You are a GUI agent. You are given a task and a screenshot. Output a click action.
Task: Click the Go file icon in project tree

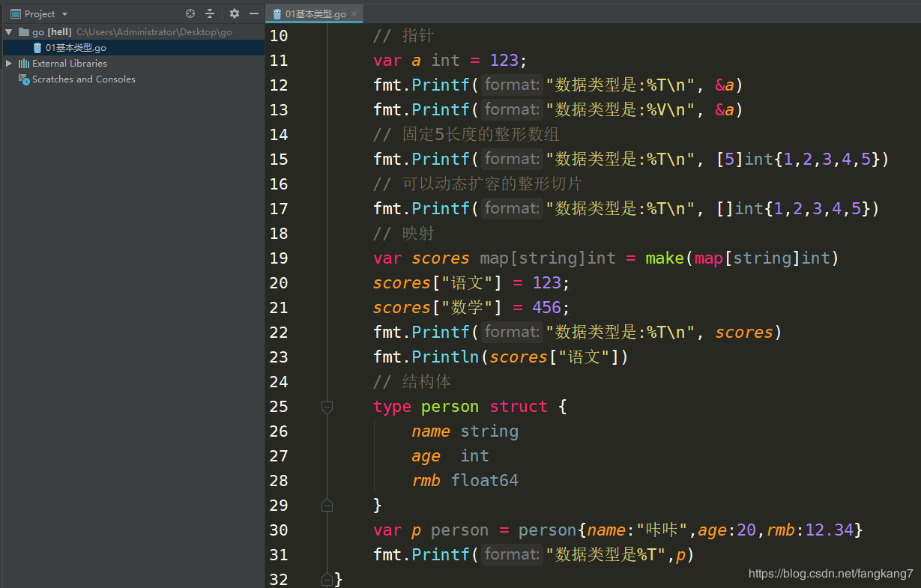pyautogui.click(x=37, y=48)
